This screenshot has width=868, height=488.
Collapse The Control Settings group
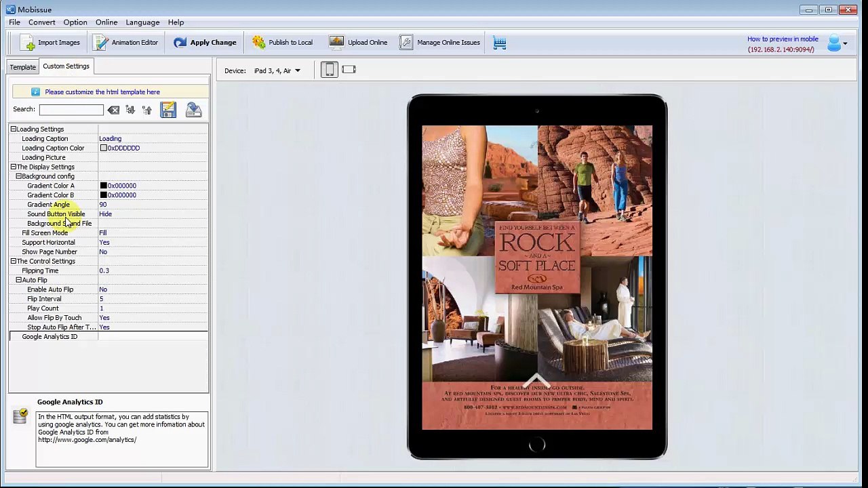[x=13, y=261]
